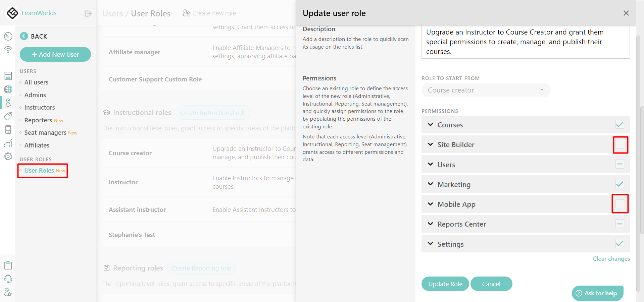Uncheck the Courses permission checkbox
Viewport: 644px width, 302px height.
[x=620, y=124]
